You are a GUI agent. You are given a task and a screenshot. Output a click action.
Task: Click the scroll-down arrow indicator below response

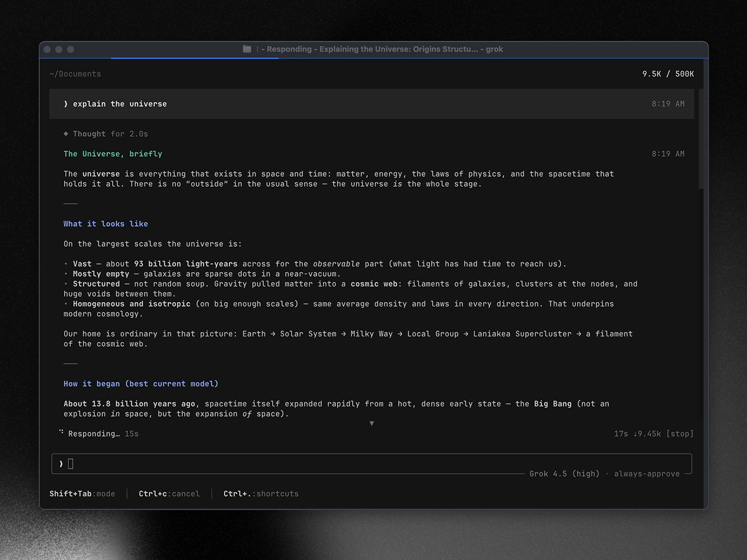pos(372,423)
